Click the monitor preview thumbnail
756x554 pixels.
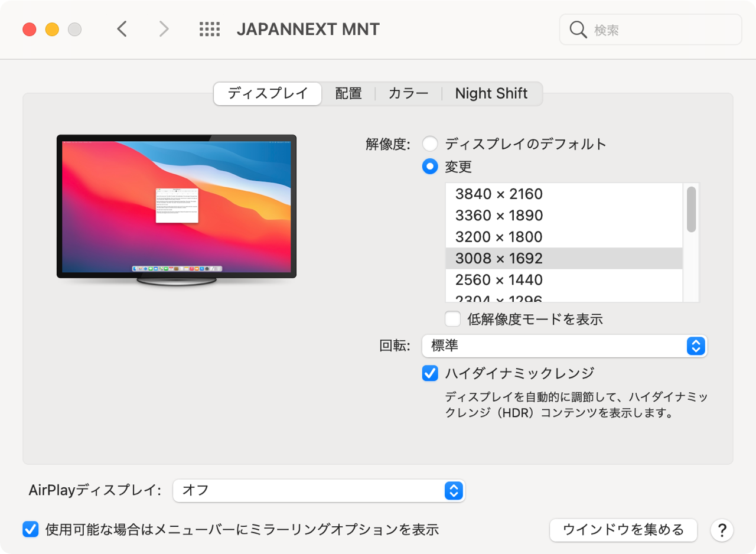click(177, 211)
